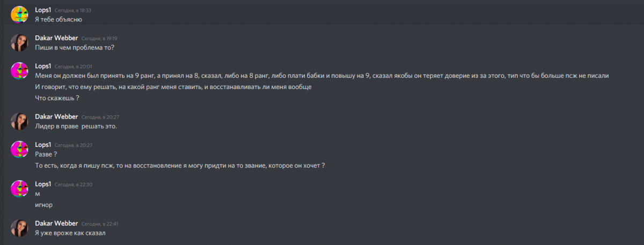Viewport: 644px width, 245px height.
Task: Click Lops1's avatar on the 22:30 message
Action: coord(19,189)
